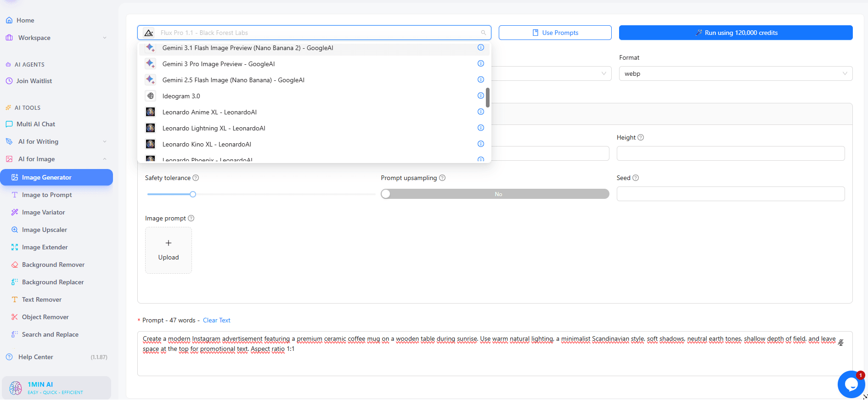
Task: Toggle the Prompt upsampling switch
Action: point(495,194)
